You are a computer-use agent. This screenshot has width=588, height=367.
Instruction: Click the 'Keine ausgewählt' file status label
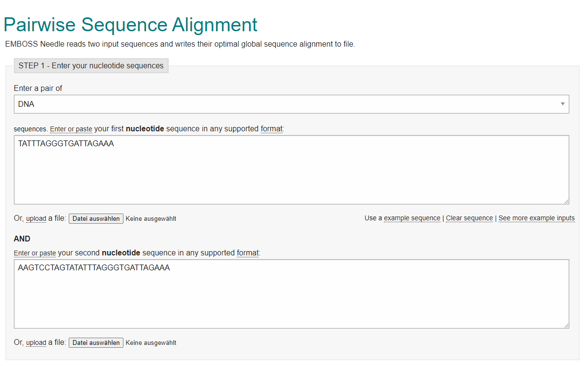coord(151,218)
